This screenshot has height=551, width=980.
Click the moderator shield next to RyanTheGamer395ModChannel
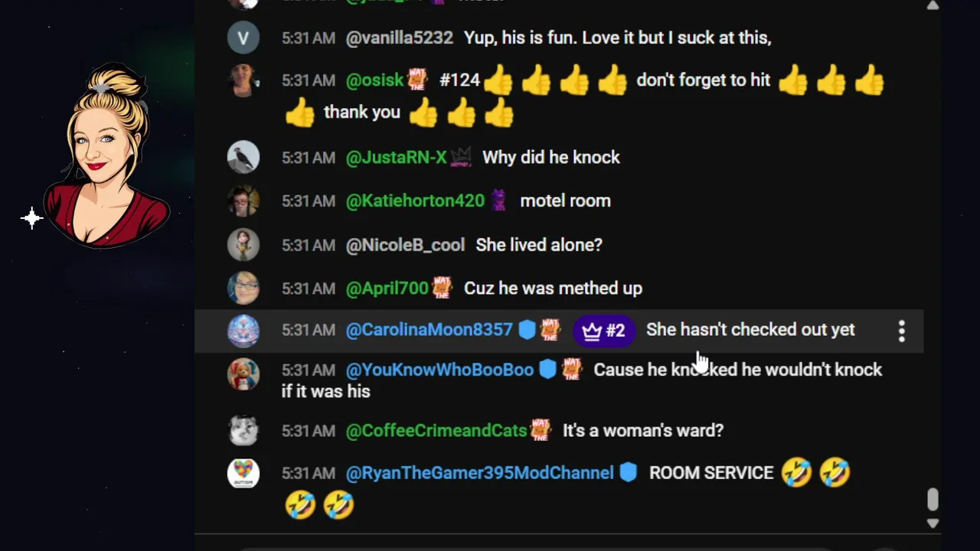click(628, 473)
